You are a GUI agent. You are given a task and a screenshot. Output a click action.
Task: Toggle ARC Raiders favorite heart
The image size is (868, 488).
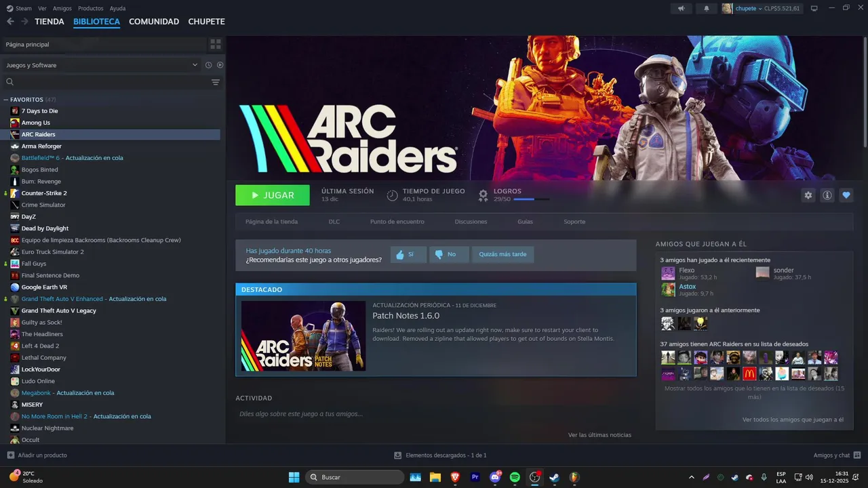pos(846,195)
